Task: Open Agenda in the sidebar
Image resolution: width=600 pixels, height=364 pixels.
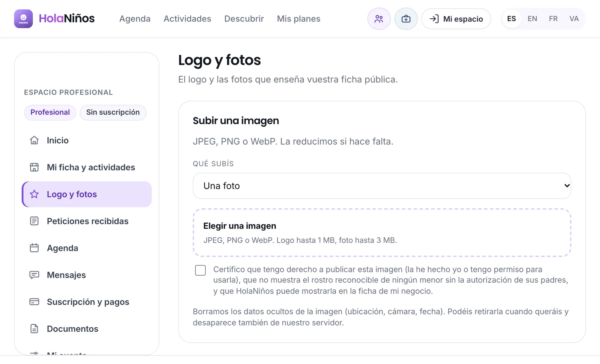Action: coord(87,248)
